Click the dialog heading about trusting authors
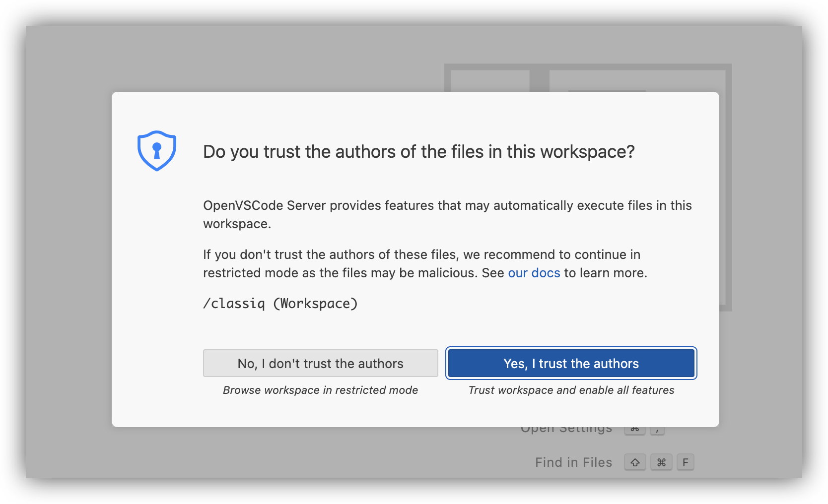 (x=418, y=152)
